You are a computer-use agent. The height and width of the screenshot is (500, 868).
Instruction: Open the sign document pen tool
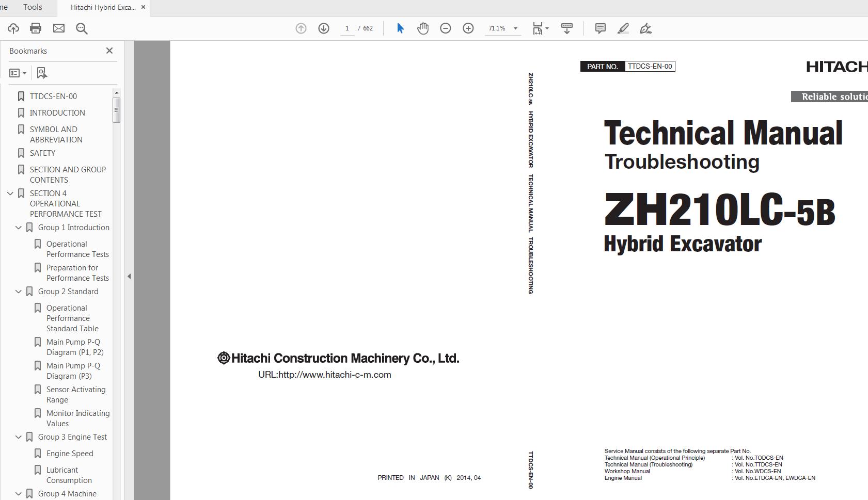coord(645,28)
